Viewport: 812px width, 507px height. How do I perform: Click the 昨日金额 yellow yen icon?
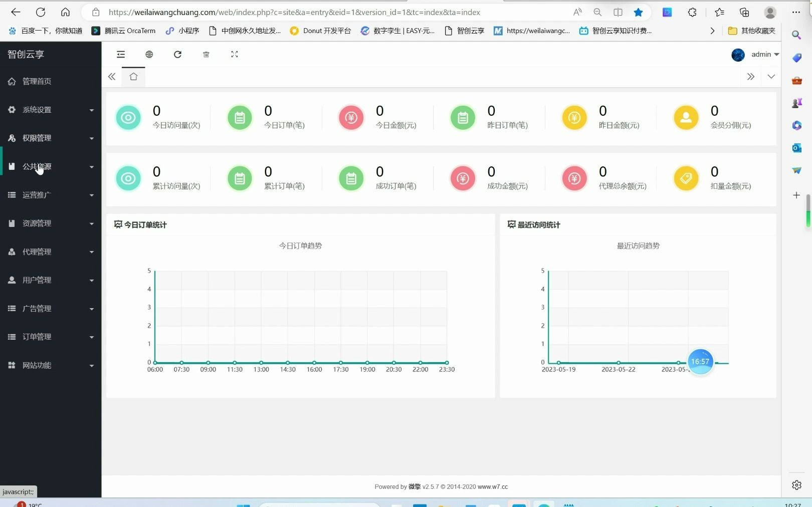point(574,118)
